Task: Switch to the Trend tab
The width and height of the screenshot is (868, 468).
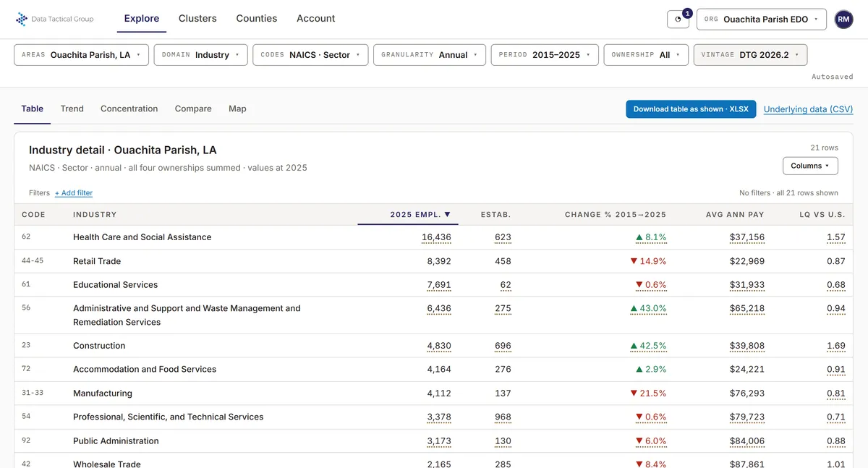Action: [x=72, y=109]
